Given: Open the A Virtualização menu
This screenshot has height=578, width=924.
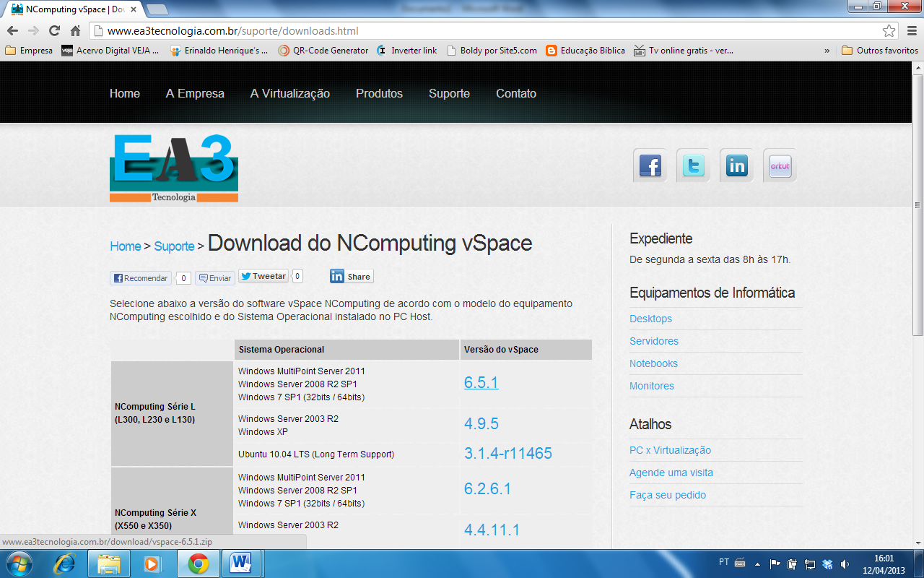Looking at the screenshot, I should pyautogui.click(x=290, y=93).
